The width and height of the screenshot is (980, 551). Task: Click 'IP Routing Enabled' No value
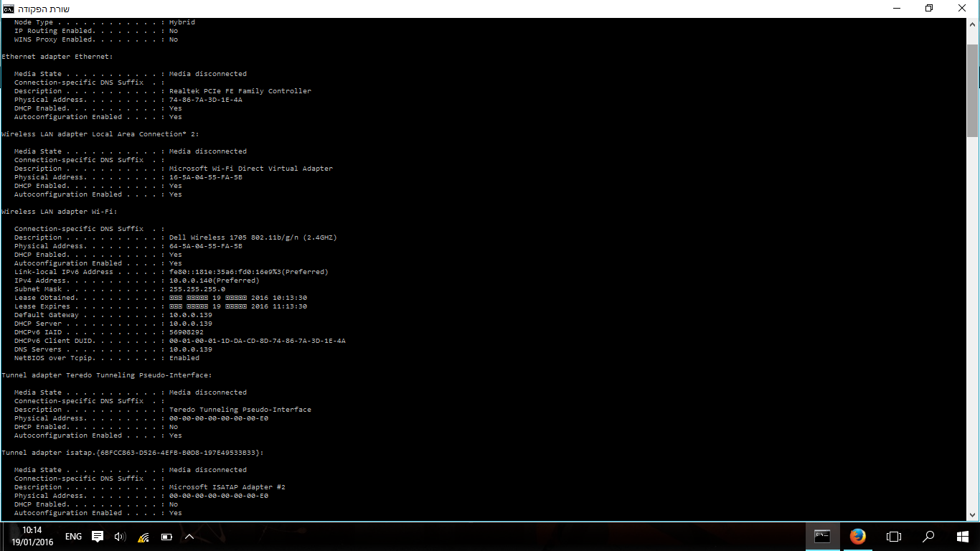[174, 31]
